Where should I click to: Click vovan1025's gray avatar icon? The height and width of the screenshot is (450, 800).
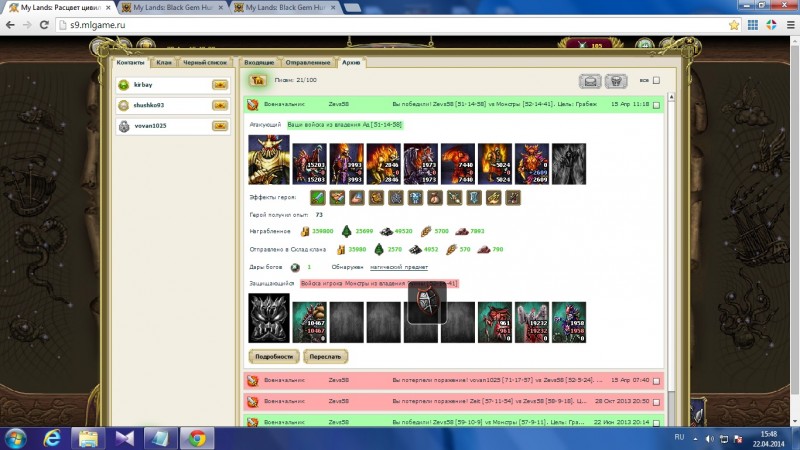coord(123,126)
